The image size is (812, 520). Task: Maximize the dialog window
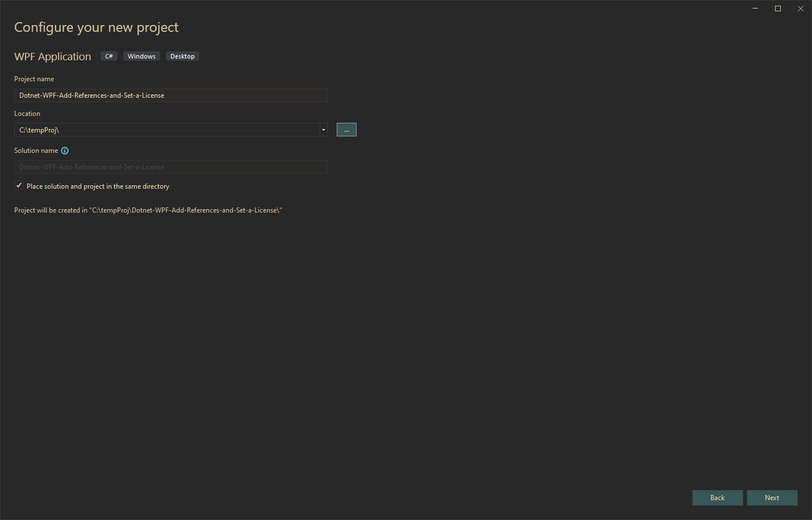778,9
